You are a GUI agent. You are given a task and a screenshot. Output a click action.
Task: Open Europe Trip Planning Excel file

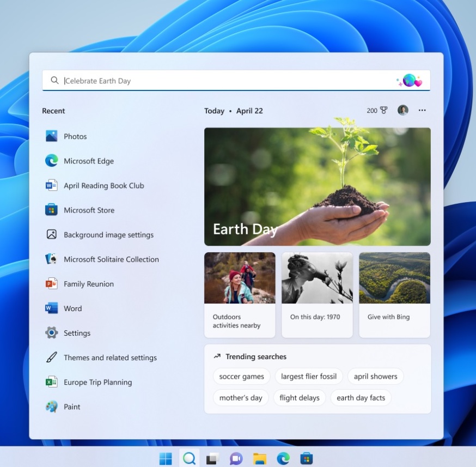coord(97,382)
